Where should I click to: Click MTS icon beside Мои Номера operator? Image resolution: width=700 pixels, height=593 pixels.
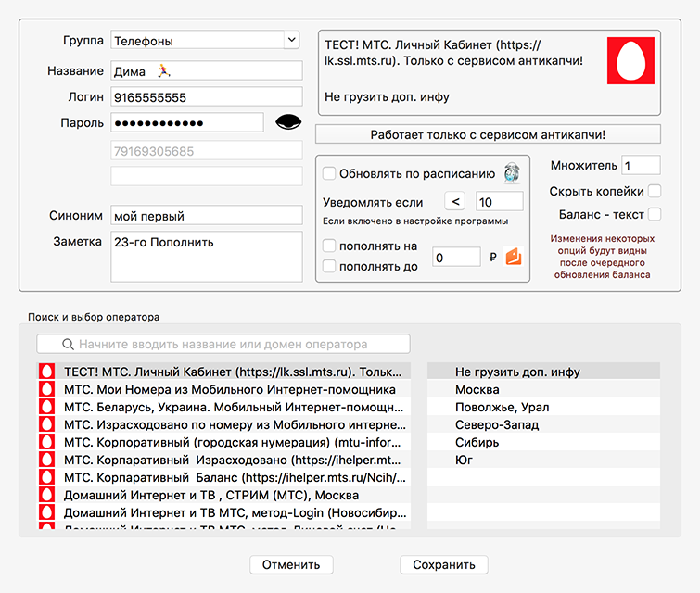pos(45,389)
